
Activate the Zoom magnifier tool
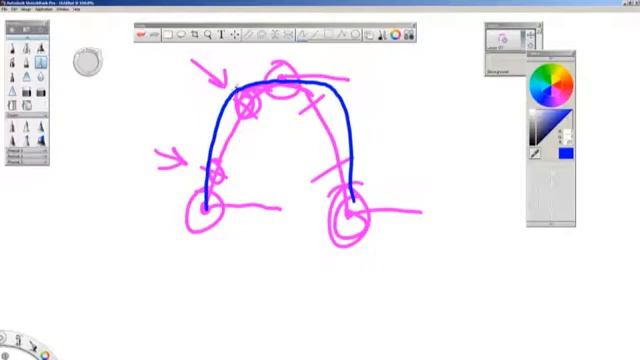208,35
